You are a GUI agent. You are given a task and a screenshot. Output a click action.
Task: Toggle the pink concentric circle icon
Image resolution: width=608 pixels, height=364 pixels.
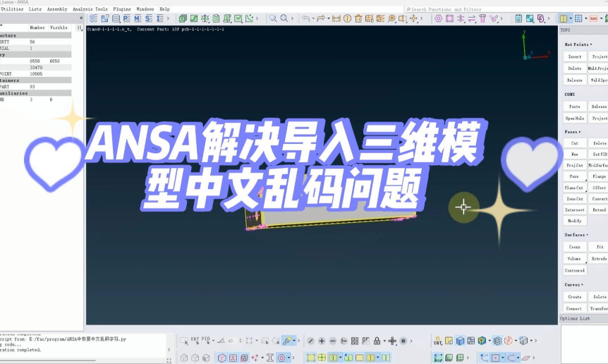coord(282,358)
